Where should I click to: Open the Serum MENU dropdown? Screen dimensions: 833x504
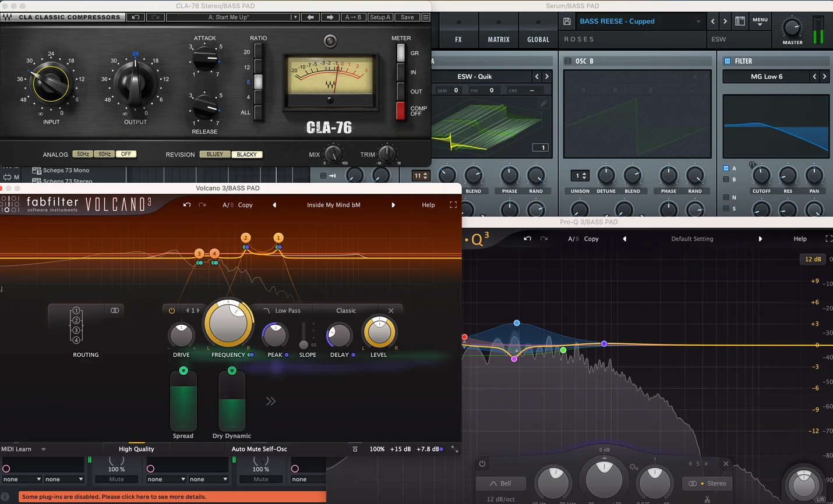760,22
